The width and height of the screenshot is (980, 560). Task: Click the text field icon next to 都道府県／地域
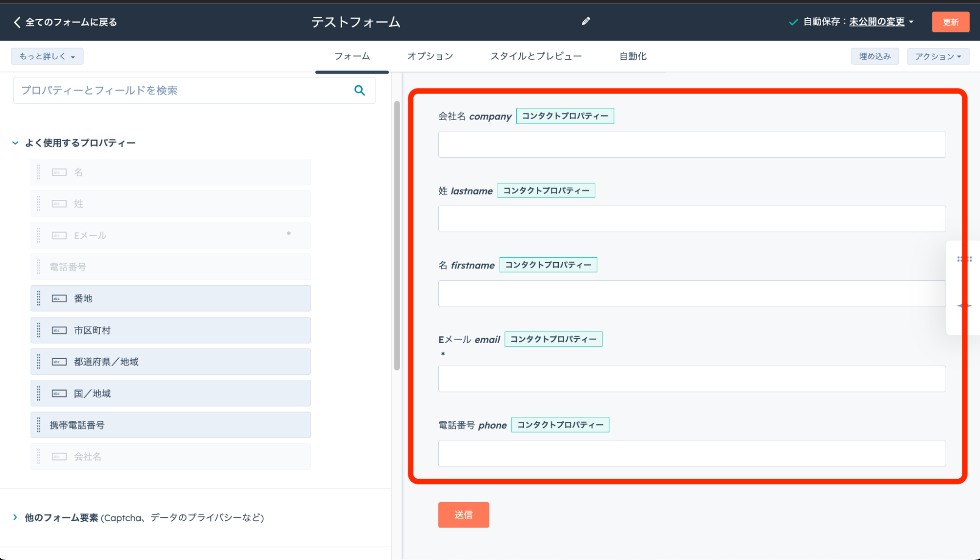click(59, 362)
